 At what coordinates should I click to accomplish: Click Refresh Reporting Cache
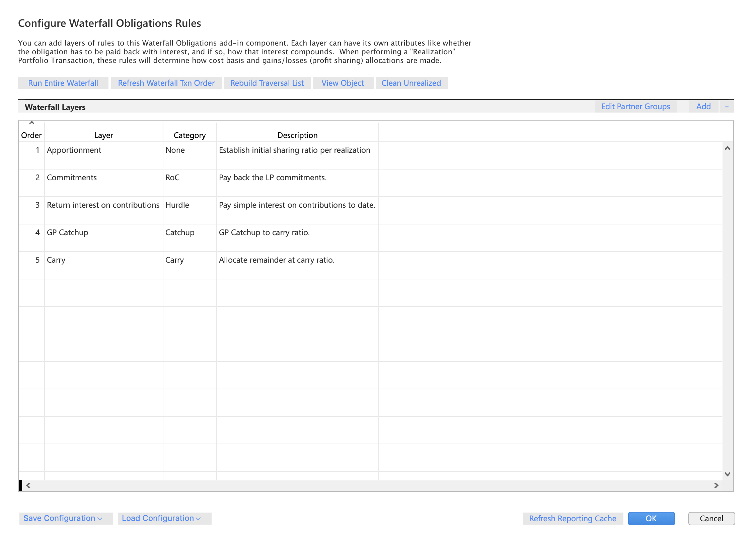573,519
